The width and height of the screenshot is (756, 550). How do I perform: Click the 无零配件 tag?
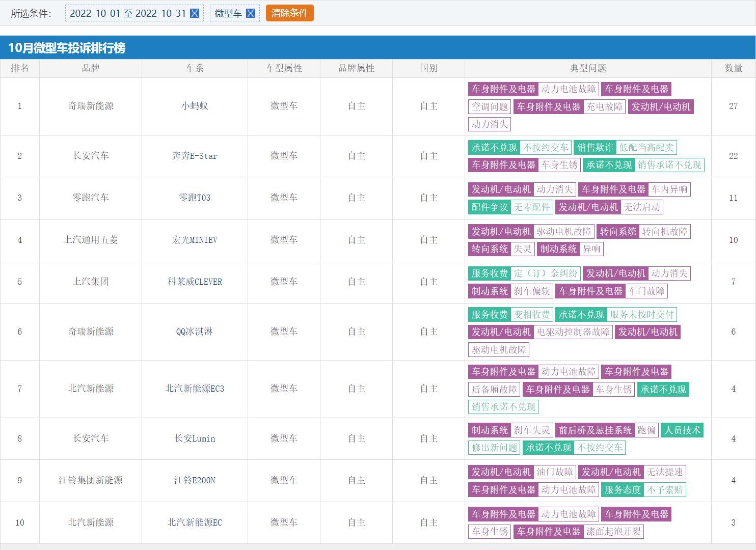pos(532,207)
